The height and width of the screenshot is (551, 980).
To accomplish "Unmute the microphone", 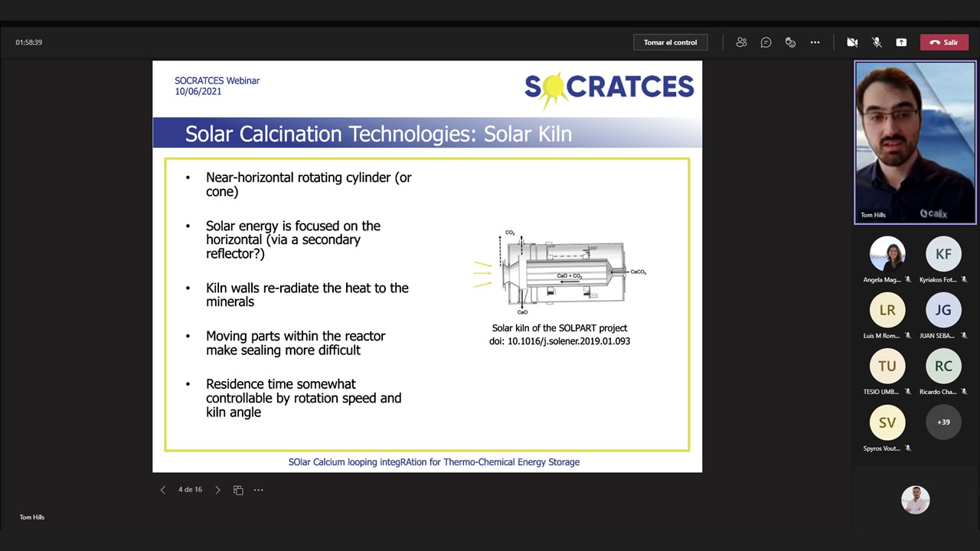I will [x=877, y=42].
